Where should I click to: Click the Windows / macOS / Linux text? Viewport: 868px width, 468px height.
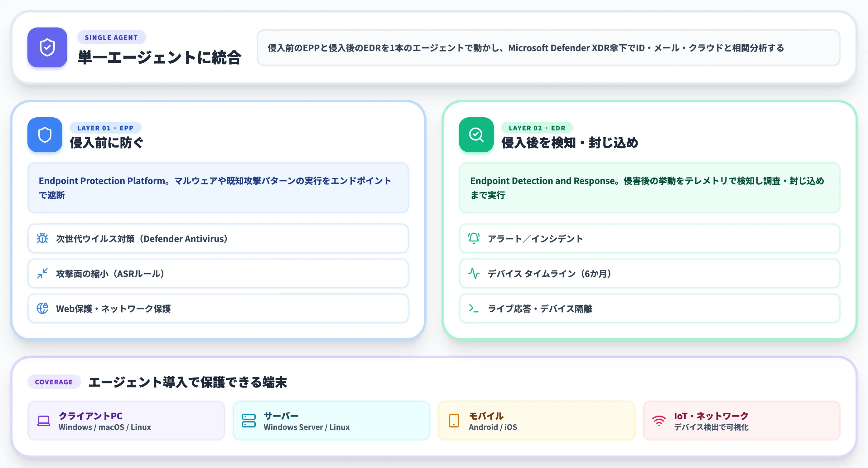(105, 427)
